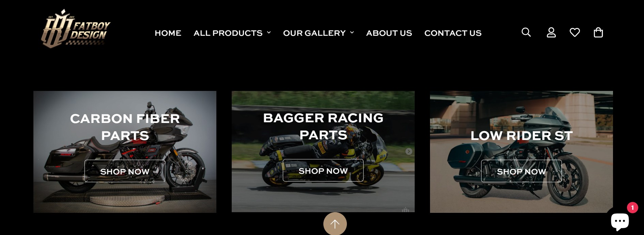Click the small next arrow on racing image
Screen dimensions: 644x235
tap(409, 151)
